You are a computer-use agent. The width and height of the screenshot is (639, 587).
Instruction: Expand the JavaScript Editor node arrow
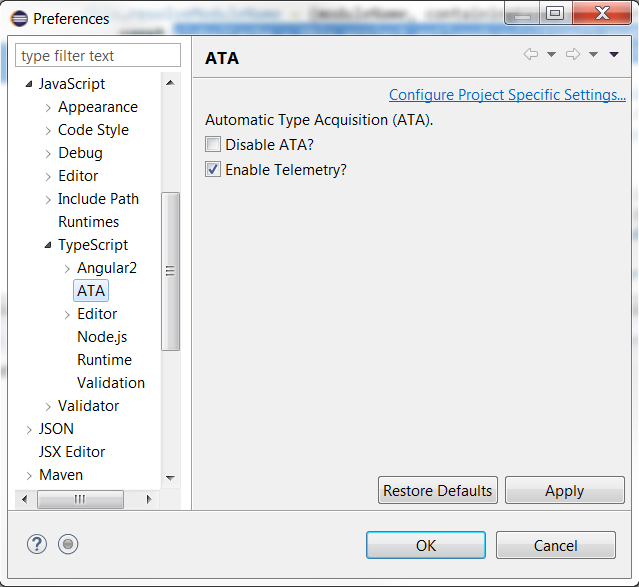pos(48,177)
